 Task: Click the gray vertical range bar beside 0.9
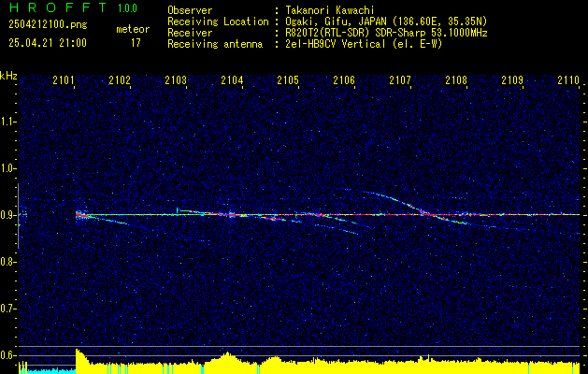18,216
